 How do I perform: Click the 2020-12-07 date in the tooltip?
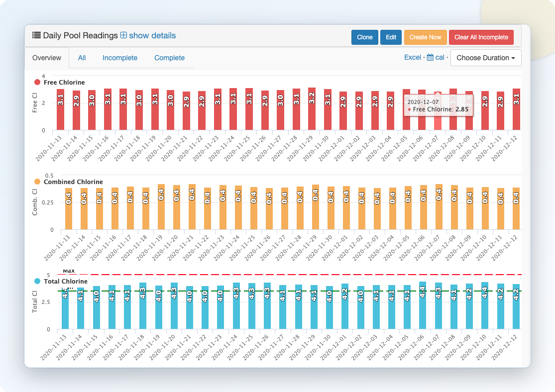click(423, 102)
